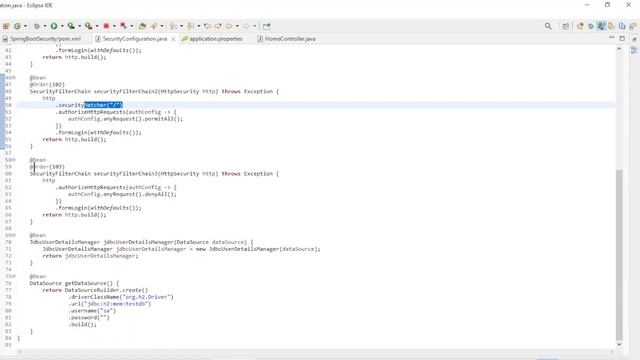Open the Back history dropdown arrow
The width and height of the screenshot is (640, 360).
237,26
